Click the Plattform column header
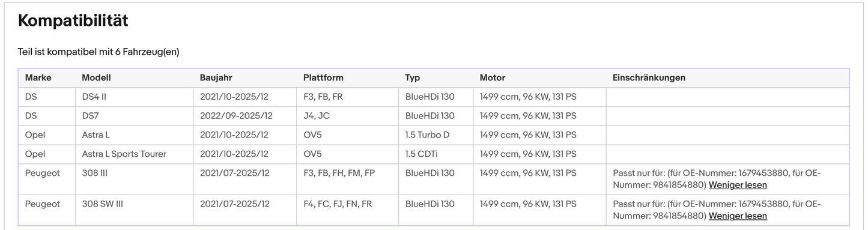The image size is (868, 230). pos(324,78)
